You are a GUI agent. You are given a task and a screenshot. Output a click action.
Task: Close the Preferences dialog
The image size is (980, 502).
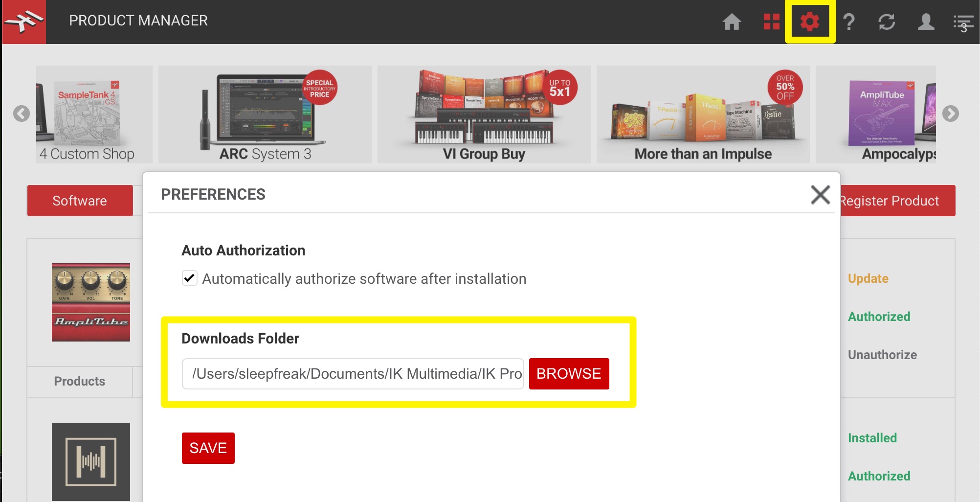click(820, 194)
